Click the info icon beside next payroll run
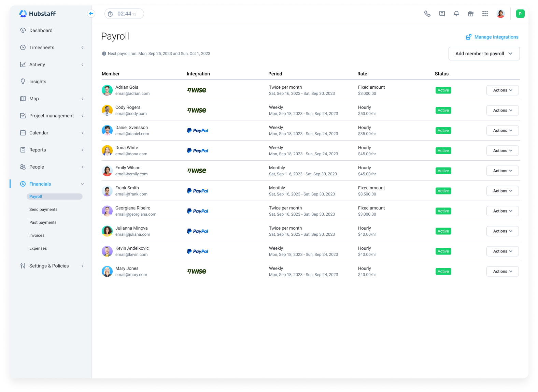This screenshot has height=392, width=538. click(104, 54)
